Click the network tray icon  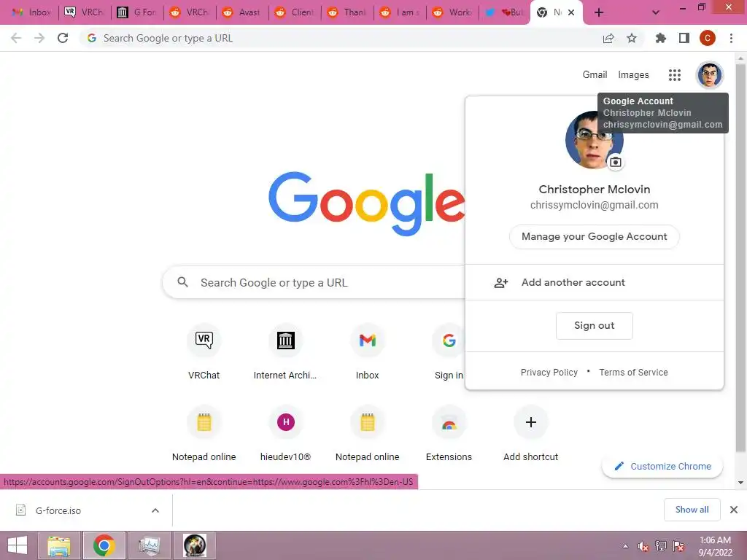coord(661,546)
